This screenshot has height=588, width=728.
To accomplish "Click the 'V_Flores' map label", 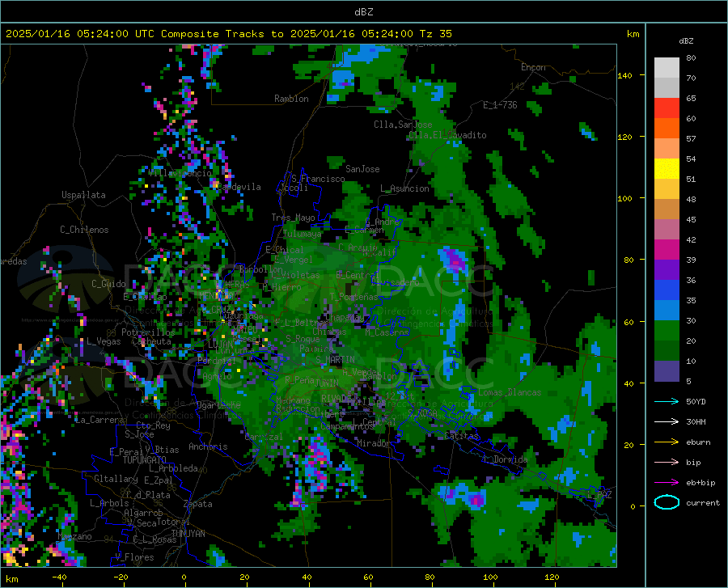I will (134, 557).
